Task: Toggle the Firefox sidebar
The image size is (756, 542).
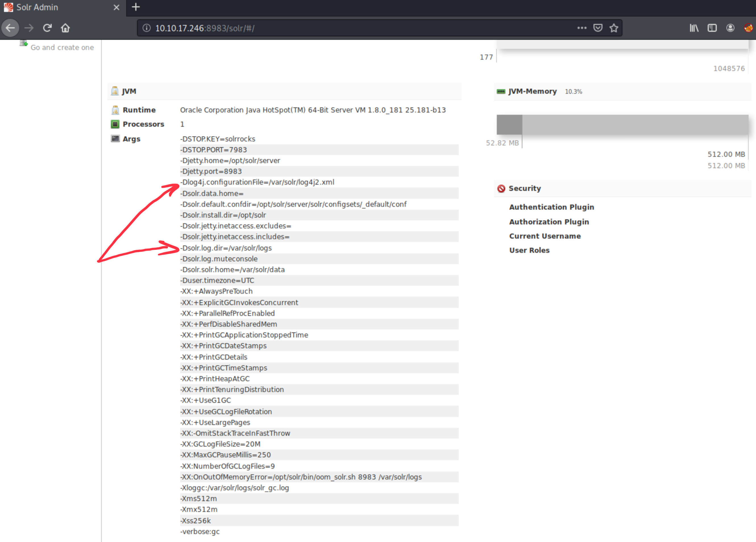Action: 712,28
